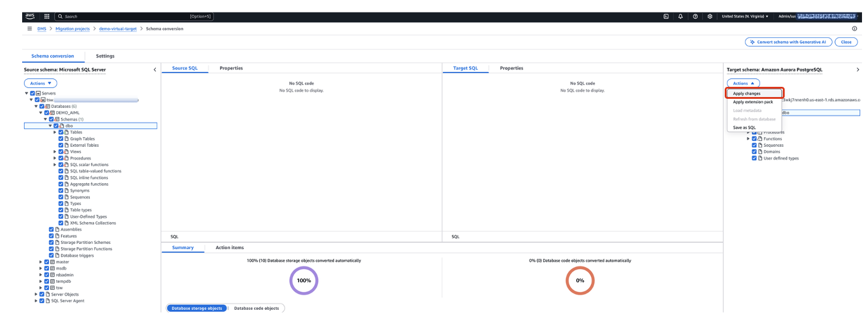This screenshot has height=333, width=868.
Task: Expand the master database node
Action: click(41, 262)
